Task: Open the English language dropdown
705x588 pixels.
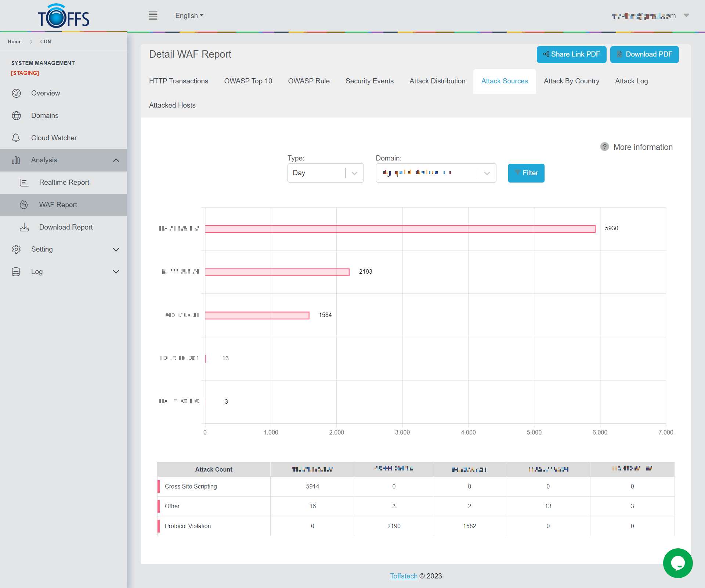Action: tap(189, 16)
